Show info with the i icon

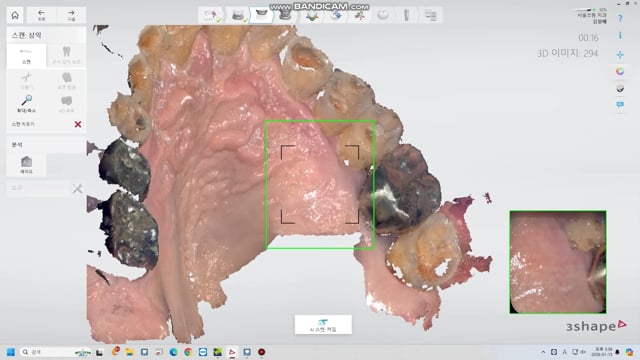coord(620,36)
